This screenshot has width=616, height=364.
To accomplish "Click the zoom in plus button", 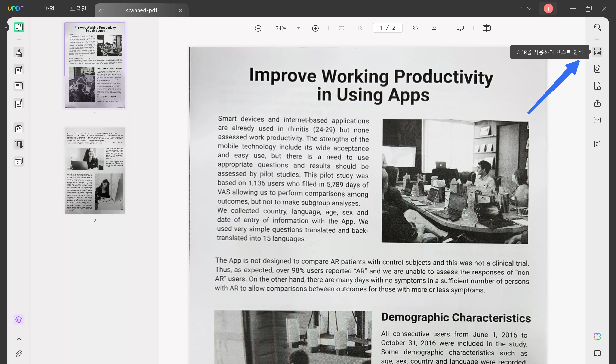I will pyautogui.click(x=315, y=28).
